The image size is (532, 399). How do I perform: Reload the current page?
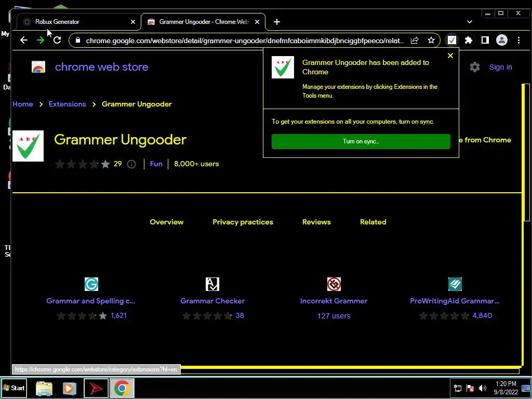(57, 41)
